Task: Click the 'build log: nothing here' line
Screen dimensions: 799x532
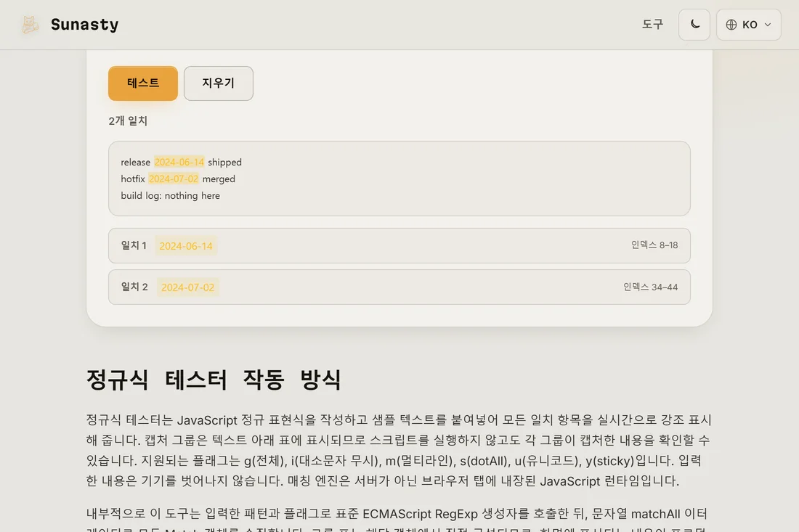Action: (170, 195)
